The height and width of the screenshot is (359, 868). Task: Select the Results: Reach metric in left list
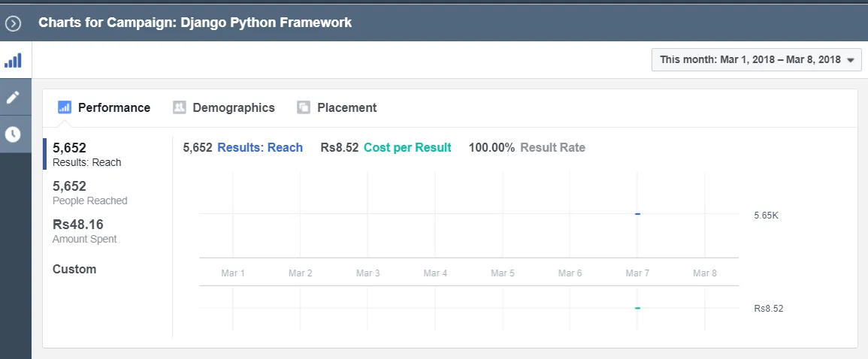(86, 154)
